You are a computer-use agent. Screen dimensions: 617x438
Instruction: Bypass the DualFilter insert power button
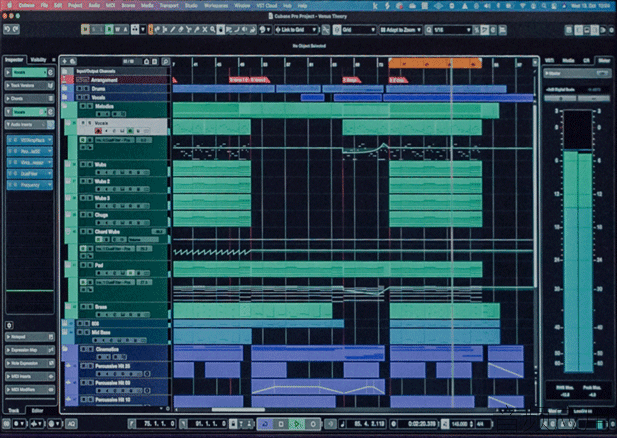[x=11, y=173]
